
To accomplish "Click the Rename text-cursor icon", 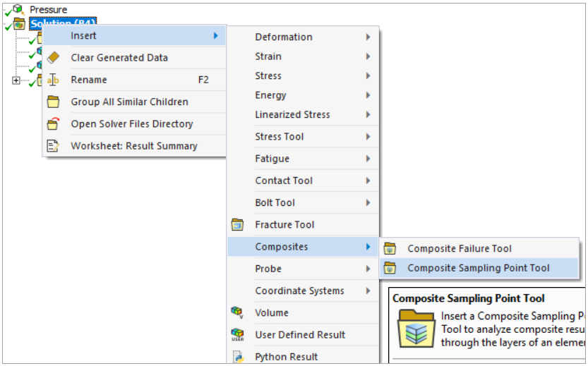I will (53, 80).
